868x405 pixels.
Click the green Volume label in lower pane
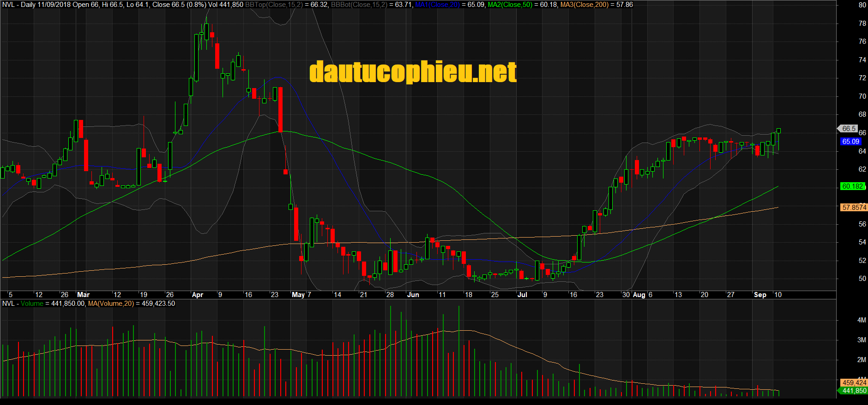(32, 304)
